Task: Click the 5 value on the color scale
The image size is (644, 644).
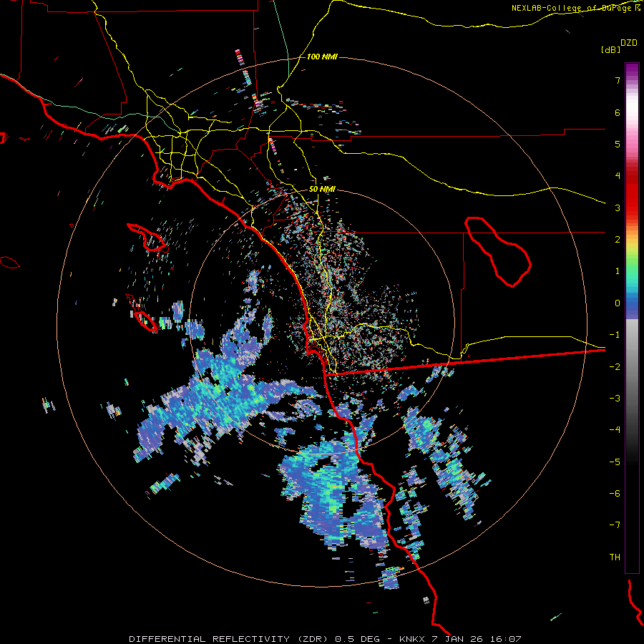Action: click(x=618, y=144)
